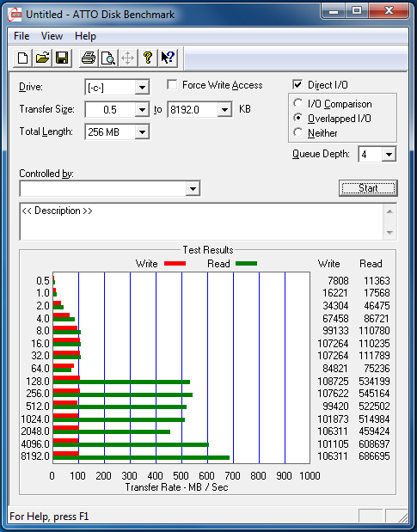Choose the Neither radio option
Viewport: 417px width, 532px height.
pos(297,132)
